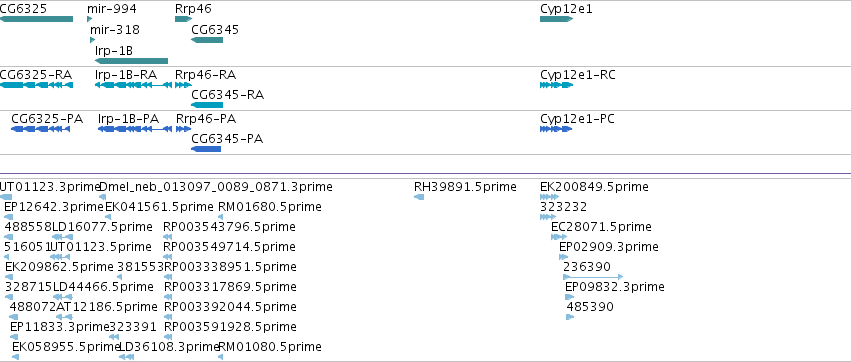Open the EP11833.3prime EST label
This screenshot has height=362, width=851.
pos(60,327)
